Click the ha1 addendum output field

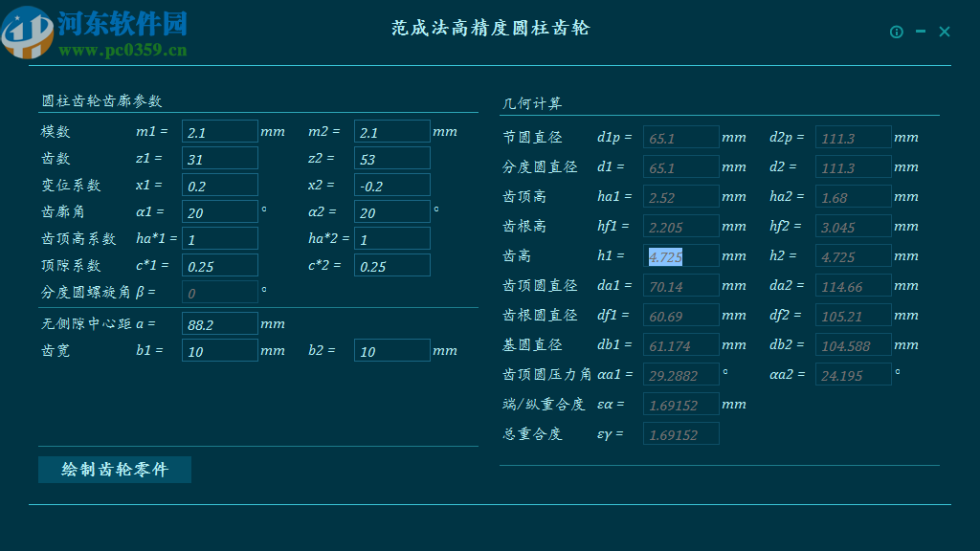[x=681, y=197]
